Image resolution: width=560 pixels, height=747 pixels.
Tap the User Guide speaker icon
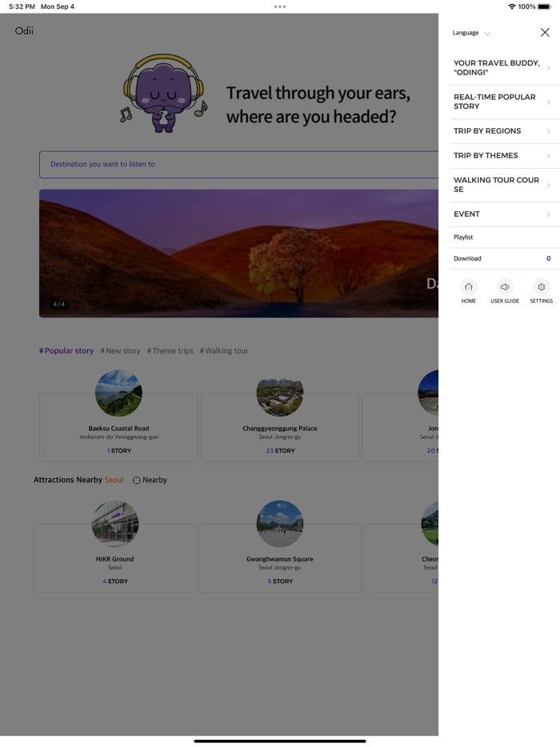pyautogui.click(x=505, y=287)
